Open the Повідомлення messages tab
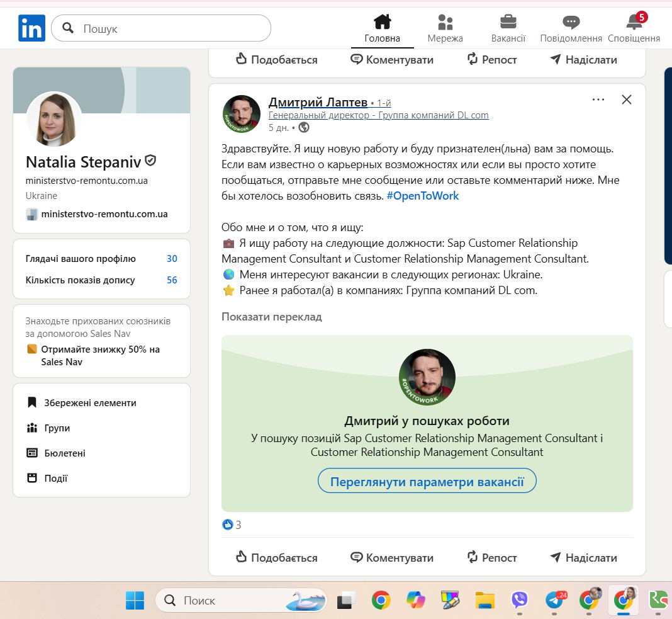The width and height of the screenshot is (672, 619). [571, 28]
